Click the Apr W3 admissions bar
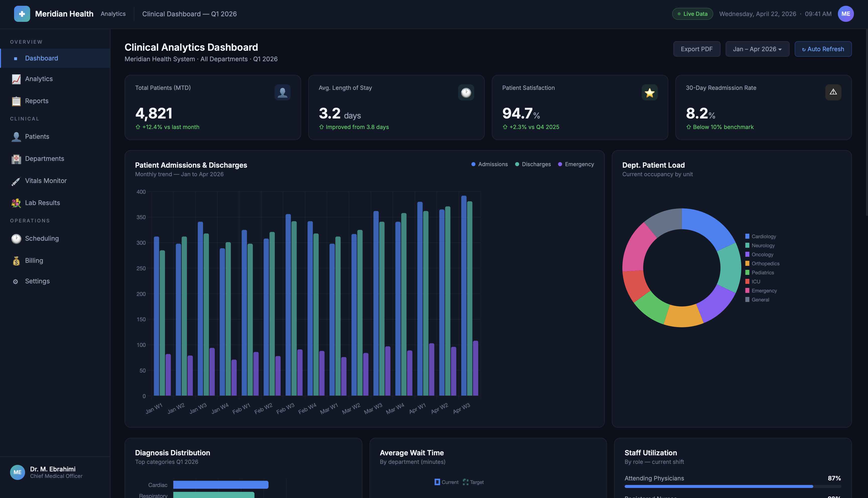 pyautogui.click(x=464, y=296)
